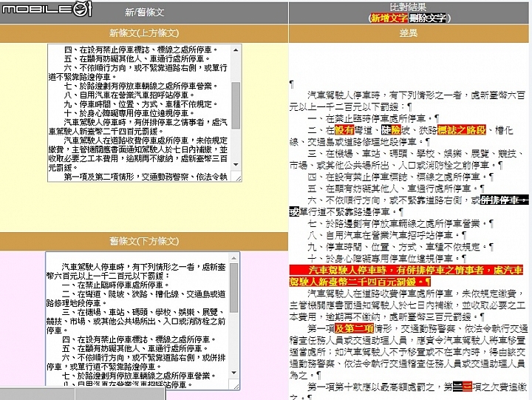
Task: Click scroll-up arrow in old-article textbox
Action: click(233, 258)
